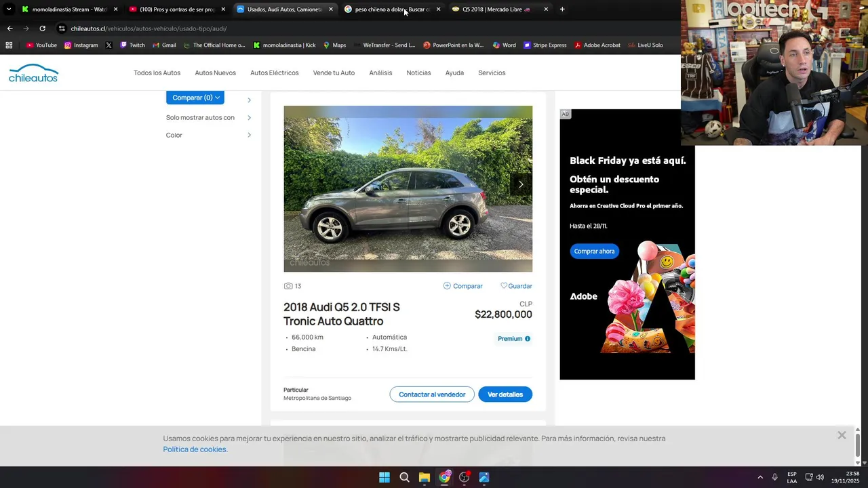Open File Explorer from taskbar
The height and width of the screenshot is (488, 868).
pos(424,477)
